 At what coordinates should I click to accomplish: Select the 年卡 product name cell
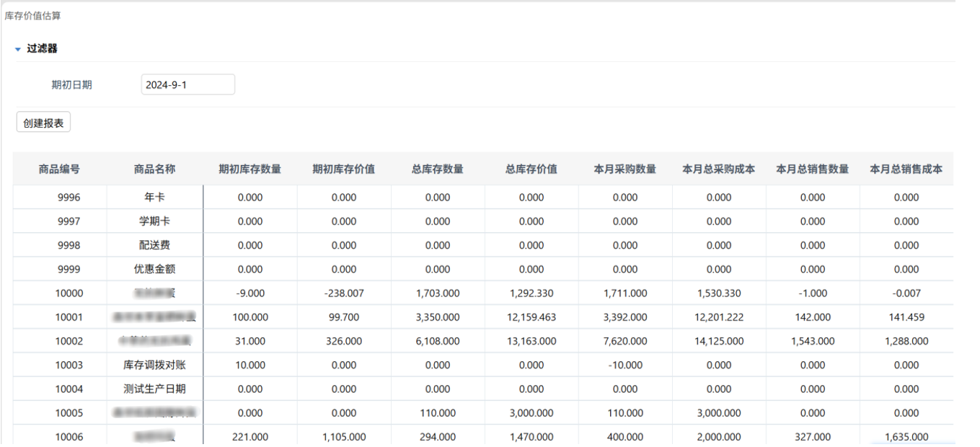tap(155, 197)
